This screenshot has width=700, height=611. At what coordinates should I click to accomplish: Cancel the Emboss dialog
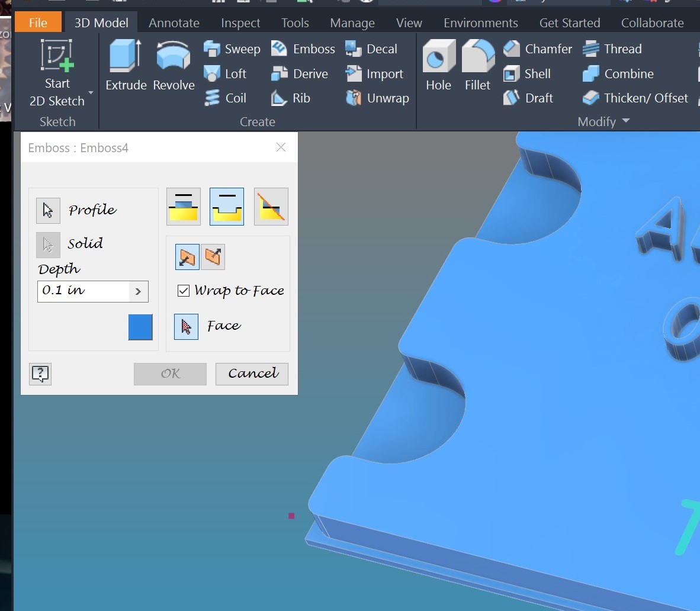[252, 374]
